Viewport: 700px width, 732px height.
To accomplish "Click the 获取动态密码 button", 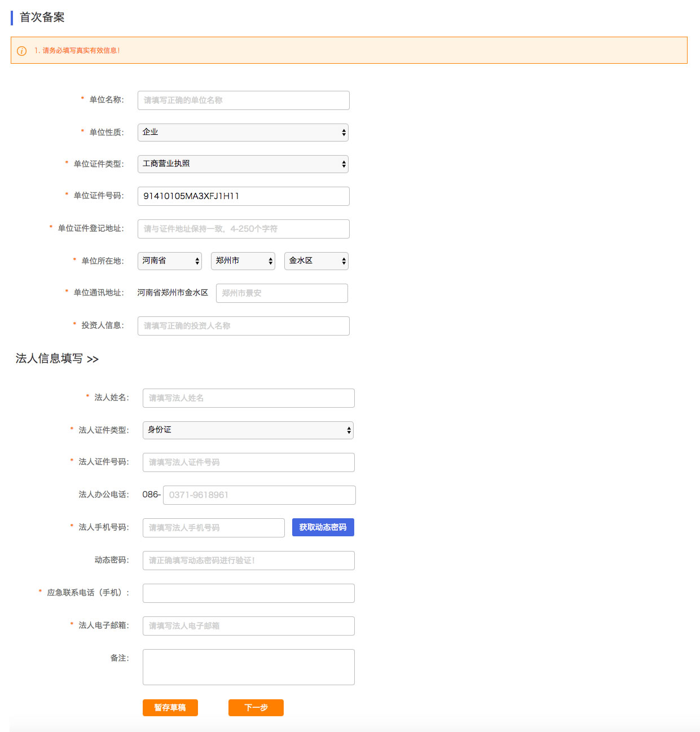I will [323, 527].
